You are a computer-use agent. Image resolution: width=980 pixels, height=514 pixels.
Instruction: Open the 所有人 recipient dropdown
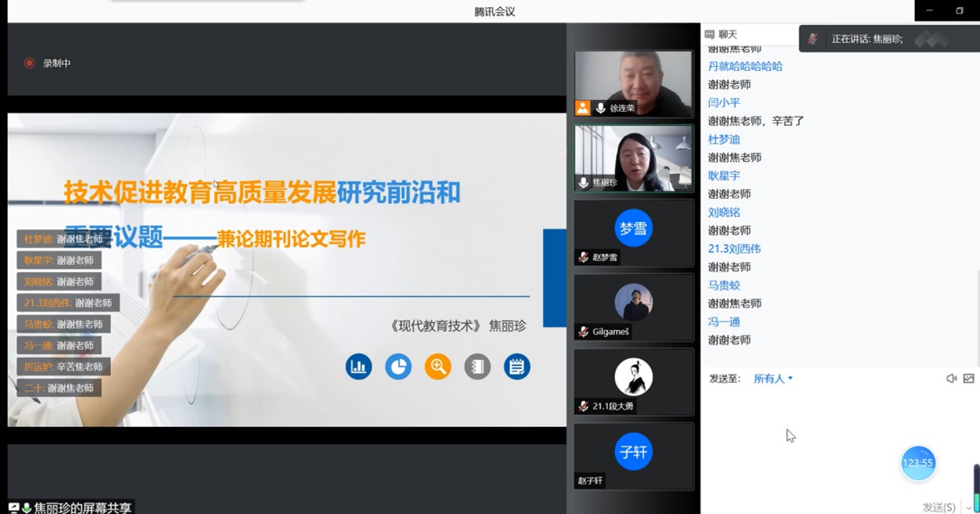click(x=771, y=378)
